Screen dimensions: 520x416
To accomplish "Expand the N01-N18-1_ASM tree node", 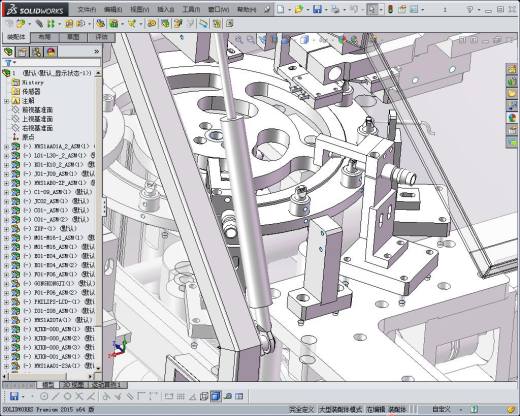I will pyautogui.click(x=6, y=238).
